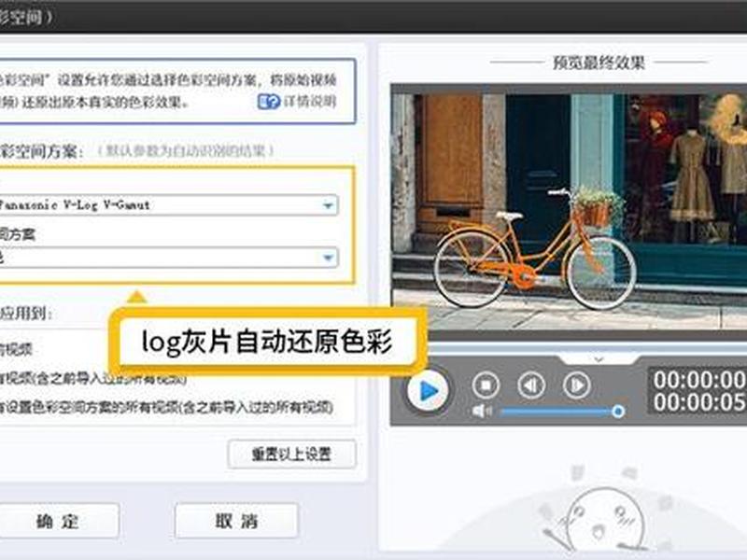
Task: Click the 重置以上设置 button
Action: (x=291, y=455)
